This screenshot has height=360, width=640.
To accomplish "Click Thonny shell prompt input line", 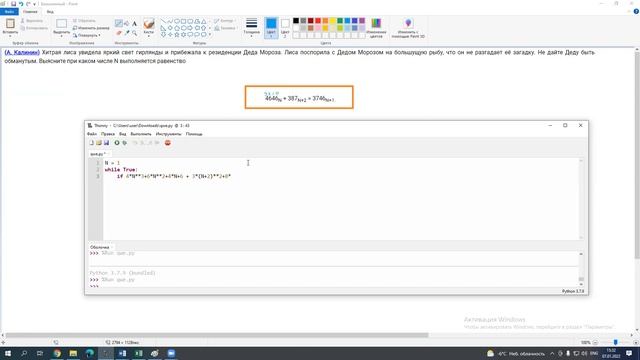I will [334, 287].
